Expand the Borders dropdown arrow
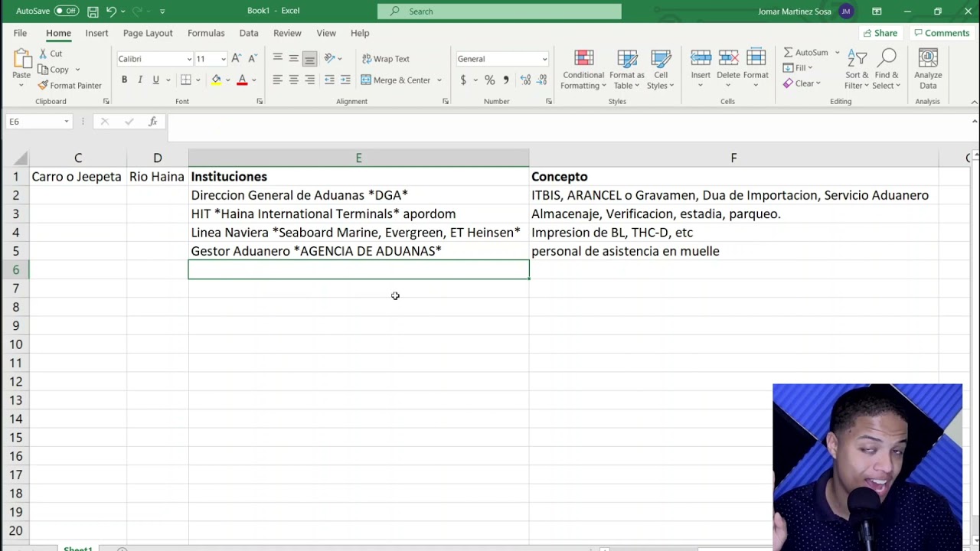Screen dimensions: 980x551 (198, 80)
